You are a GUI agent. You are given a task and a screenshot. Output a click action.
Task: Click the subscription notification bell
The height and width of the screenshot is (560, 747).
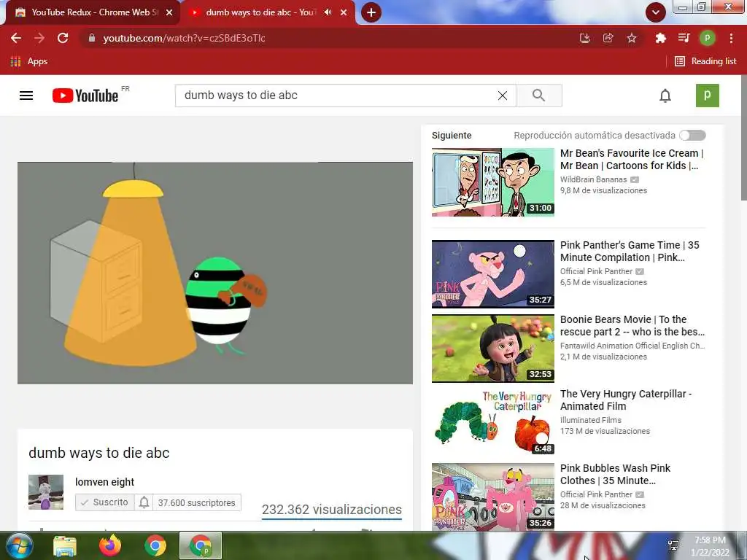[x=144, y=502]
